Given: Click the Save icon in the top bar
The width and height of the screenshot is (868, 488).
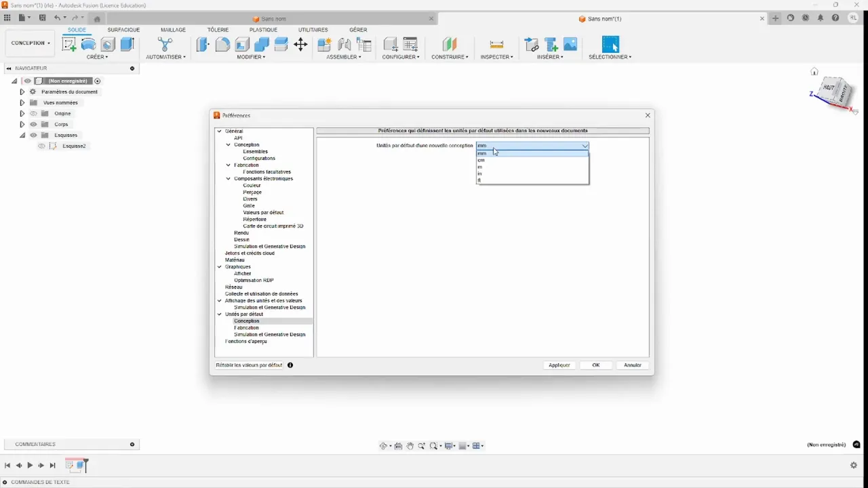Looking at the screenshot, I should 43,18.
